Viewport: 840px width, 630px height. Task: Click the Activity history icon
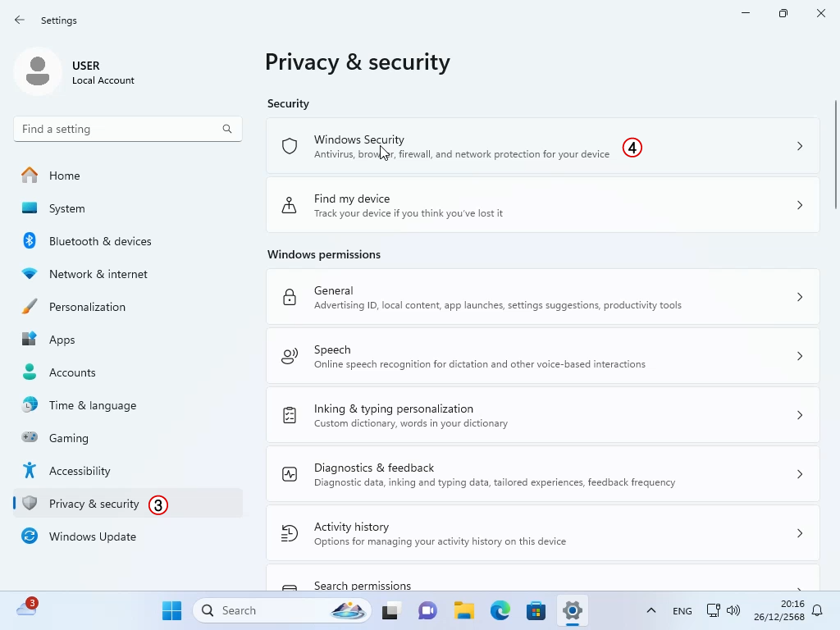coord(290,533)
